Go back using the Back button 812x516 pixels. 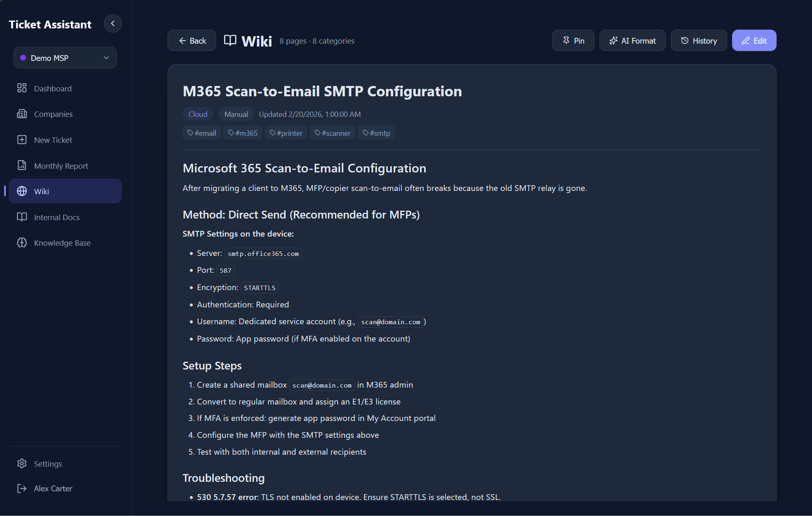[192, 41]
